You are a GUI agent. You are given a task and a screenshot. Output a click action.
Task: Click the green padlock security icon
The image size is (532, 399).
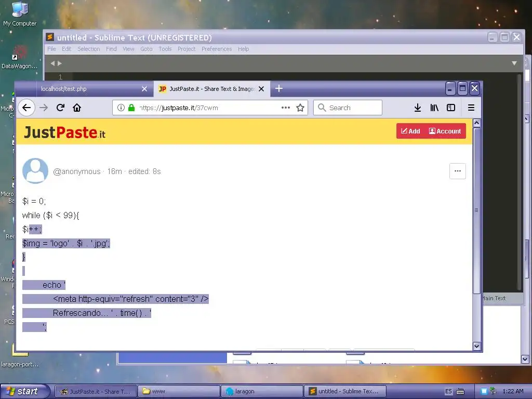pos(131,108)
